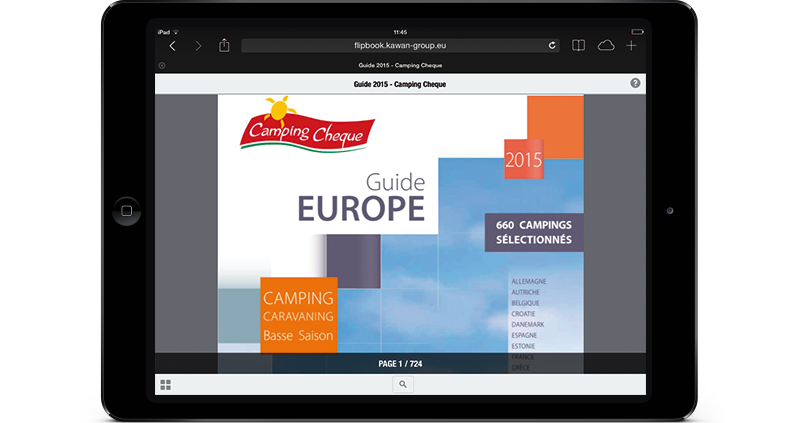Click BELGIQUE in the country list
Viewport: 800px width, 423px height.
tap(525, 303)
